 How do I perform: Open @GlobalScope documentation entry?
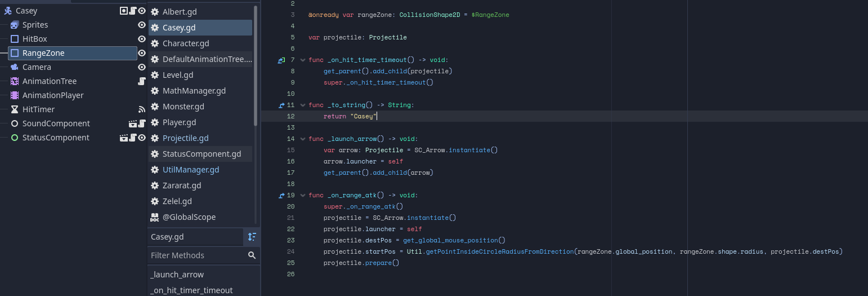200,217
